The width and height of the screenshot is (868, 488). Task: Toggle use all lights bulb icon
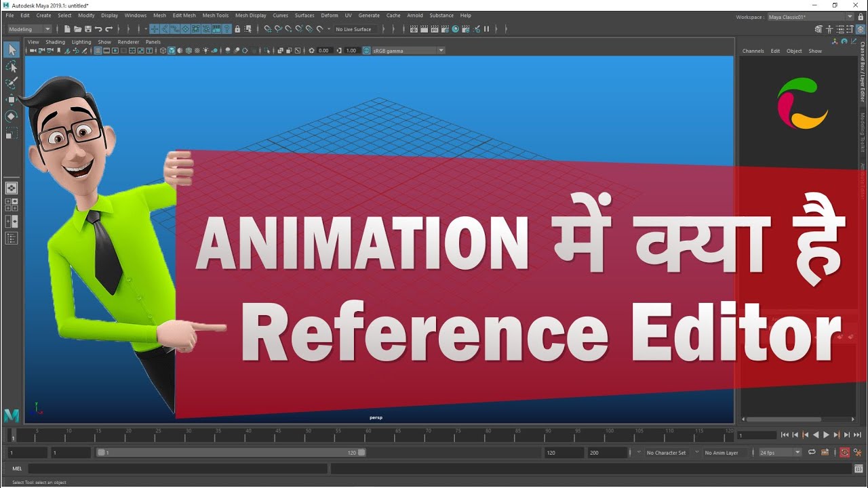(x=205, y=51)
